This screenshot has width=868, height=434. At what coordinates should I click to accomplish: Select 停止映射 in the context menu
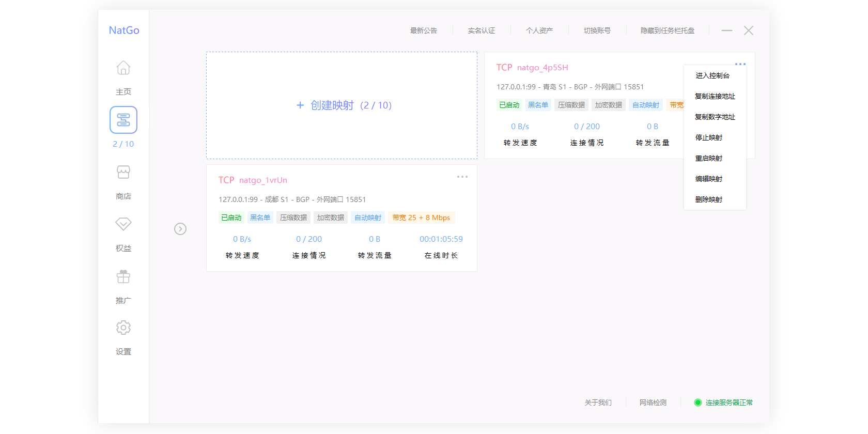pyautogui.click(x=708, y=138)
